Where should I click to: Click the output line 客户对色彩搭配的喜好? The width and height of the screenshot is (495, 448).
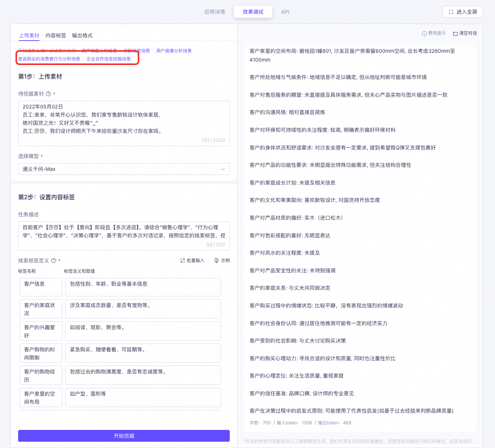(x=290, y=235)
